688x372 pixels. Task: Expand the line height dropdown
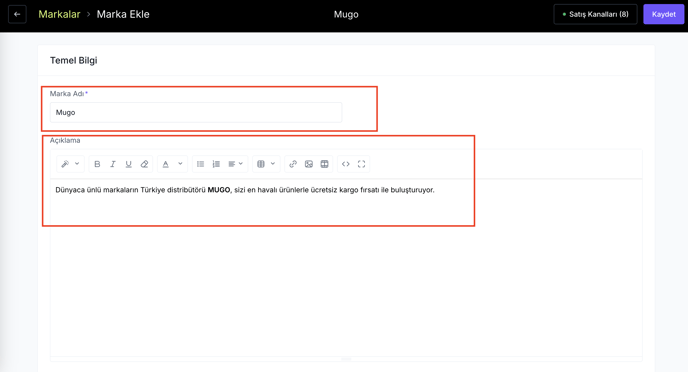(266, 164)
